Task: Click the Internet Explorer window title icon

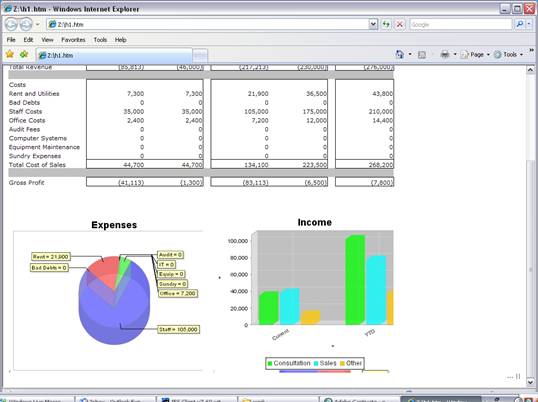Action: click(x=7, y=9)
